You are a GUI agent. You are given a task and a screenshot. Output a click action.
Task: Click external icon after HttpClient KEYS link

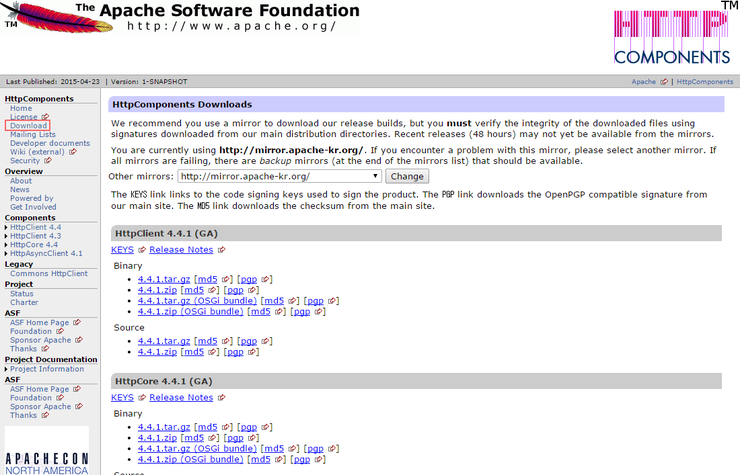(x=142, y=250)
